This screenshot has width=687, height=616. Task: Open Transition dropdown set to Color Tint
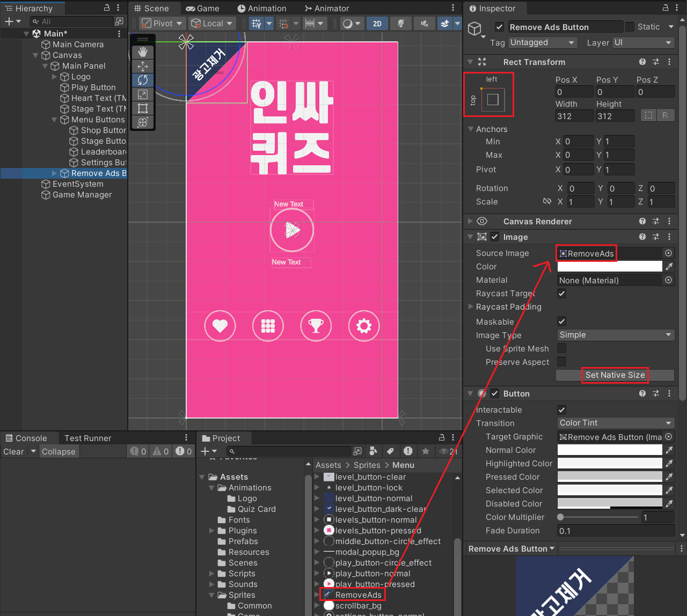click(615, 423)
